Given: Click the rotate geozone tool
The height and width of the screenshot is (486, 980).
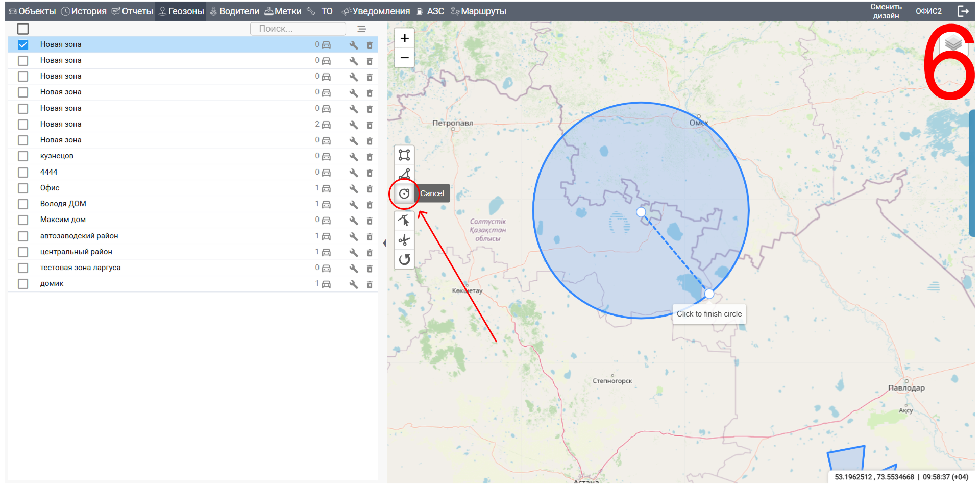Looking at the screenshot, I should [x=404, y=259].
